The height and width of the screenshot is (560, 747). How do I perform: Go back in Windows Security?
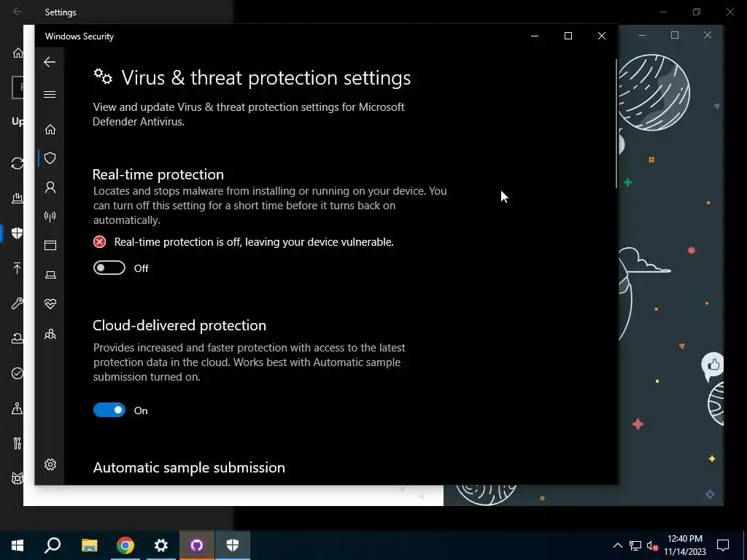pyautogui.click(x=50, y=62)
